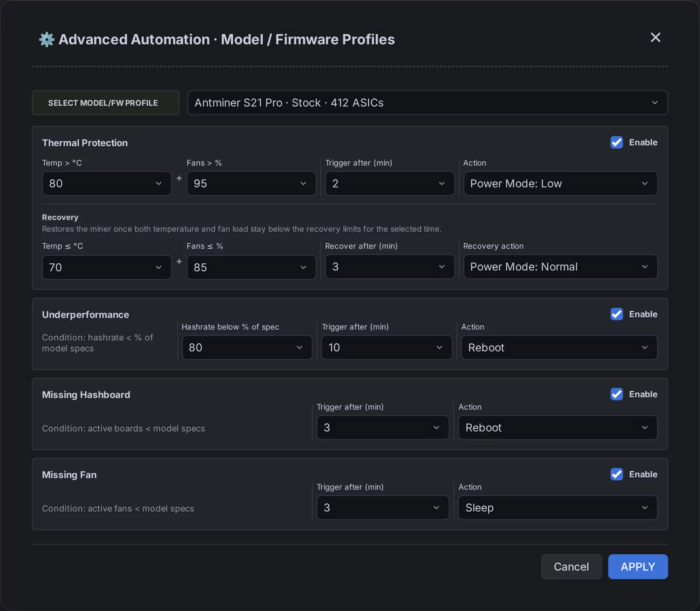This screenshot has height=611, width=700.
Task: Click the Missing Hashboard section heading
Action: tap(86, 395)
